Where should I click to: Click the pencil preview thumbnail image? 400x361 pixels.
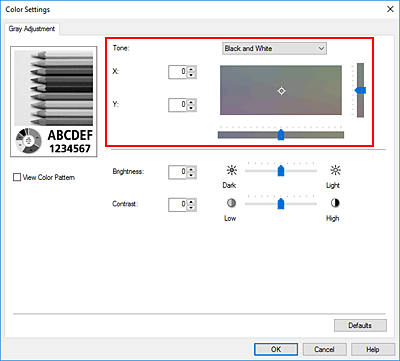(54, 102)
